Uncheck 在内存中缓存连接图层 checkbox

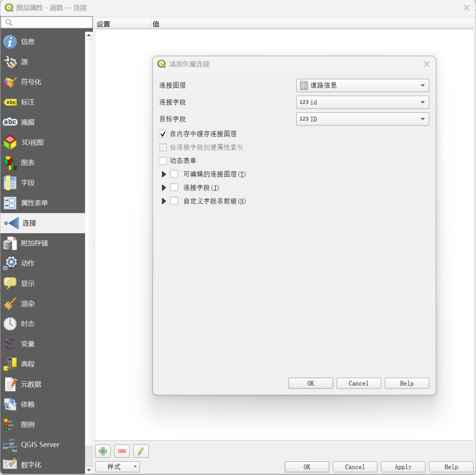163,134
